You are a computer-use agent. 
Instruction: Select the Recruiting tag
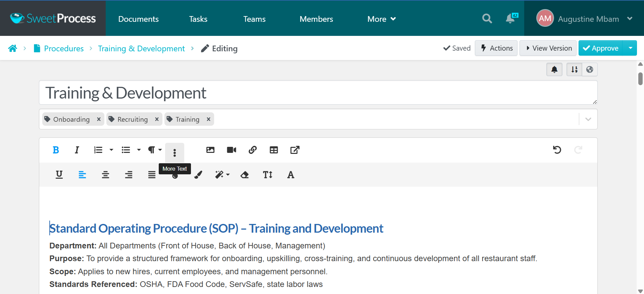[132, 119]
